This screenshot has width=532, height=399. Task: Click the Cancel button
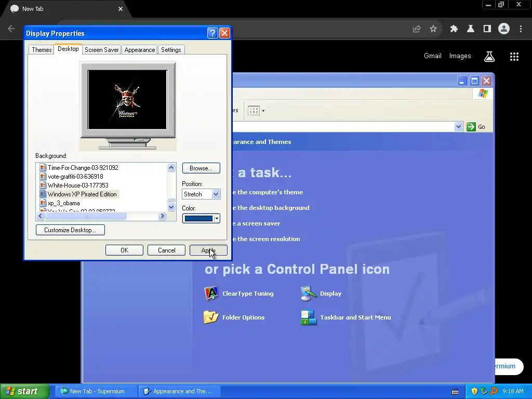[166, 250]
